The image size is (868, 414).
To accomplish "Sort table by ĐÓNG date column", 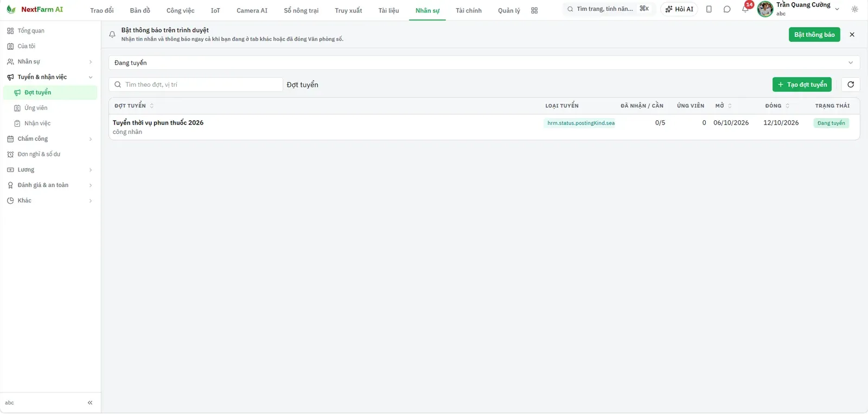I will click(x=777, y=106).
